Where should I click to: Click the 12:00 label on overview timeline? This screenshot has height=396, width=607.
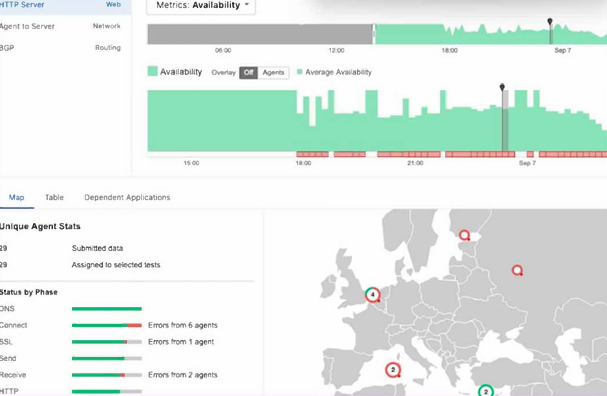click(336, 50)
